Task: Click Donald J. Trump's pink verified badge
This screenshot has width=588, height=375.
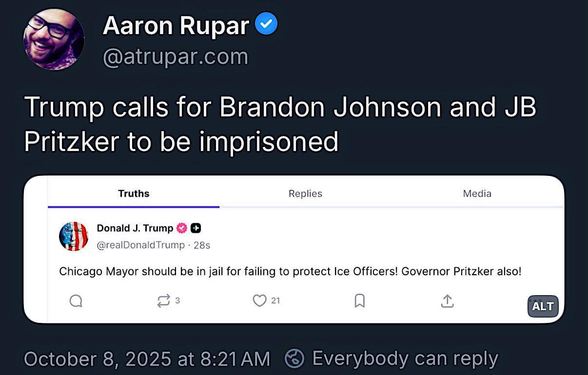Action: 182,228
